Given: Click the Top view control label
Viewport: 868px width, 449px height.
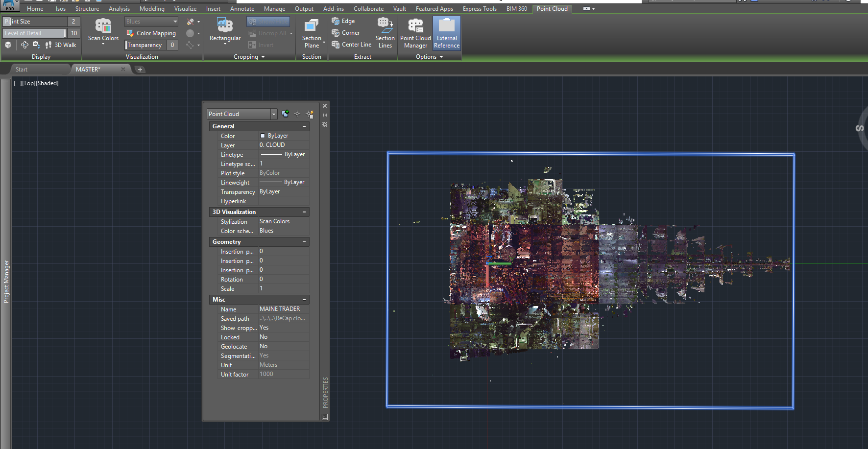Looking at the screenshot, I should pos(28,83).
